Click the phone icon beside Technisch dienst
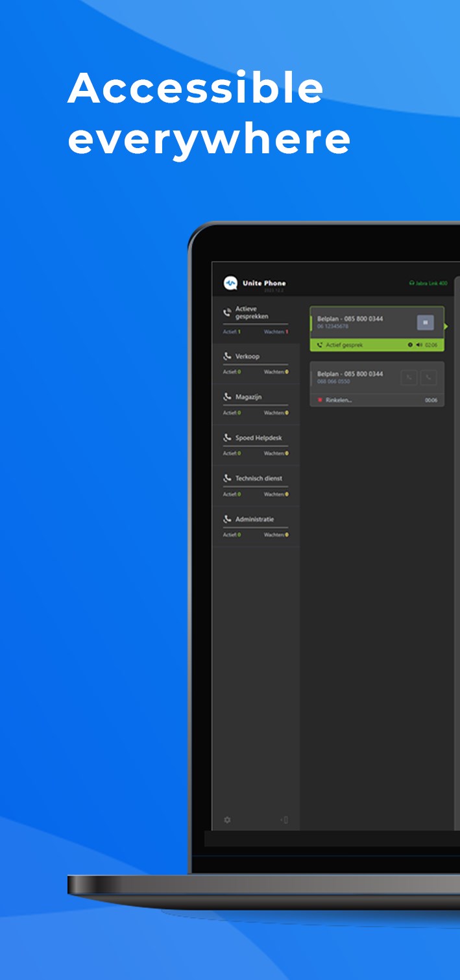This screenshot has height=980, width=460. [227, 478]
